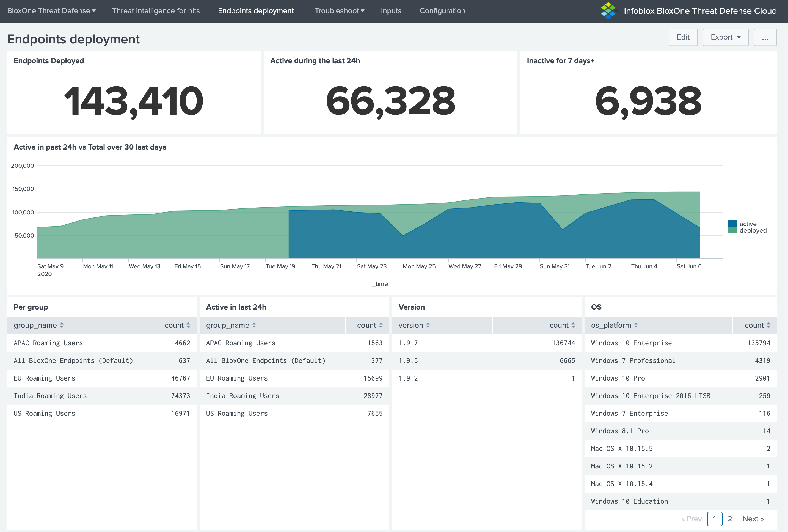The height and width of the screenshot is (532, 788).
Task: Sort Version table by version column
Action: tap(414, 325)
